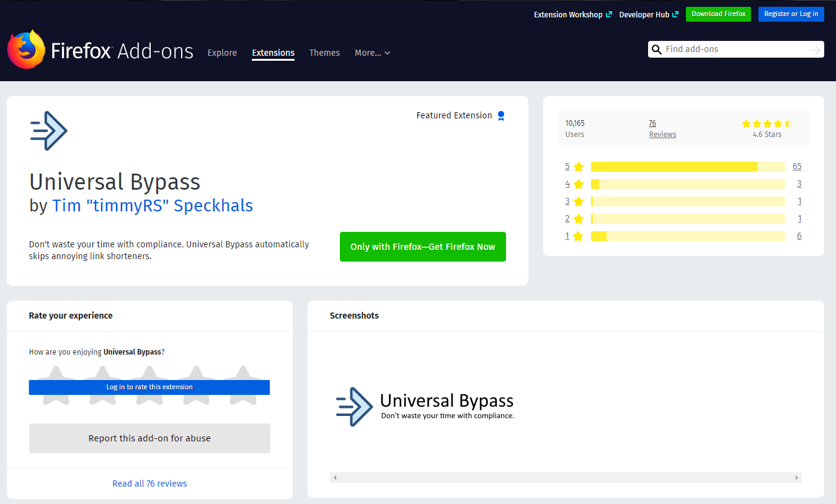Open author Tim "timmyRS" Speckhals profile
This screenshot has width=836, height=504.
pos(153,205)
